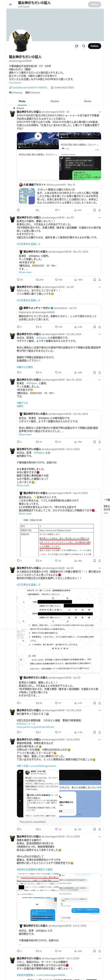The width and height of the screenshot is (110, 980).
Task: Repost the pinned post
Action: click(37, 210)
